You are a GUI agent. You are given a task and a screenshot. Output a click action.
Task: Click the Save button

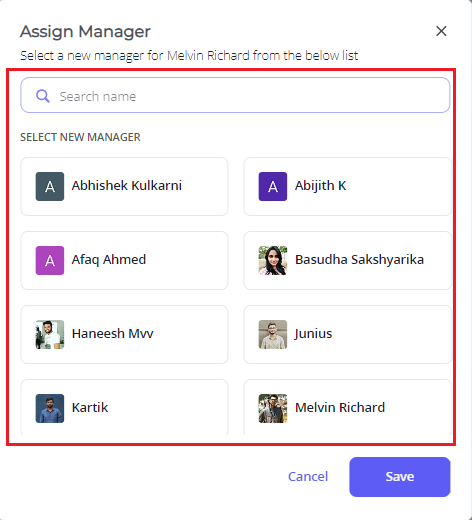(400, 477)
